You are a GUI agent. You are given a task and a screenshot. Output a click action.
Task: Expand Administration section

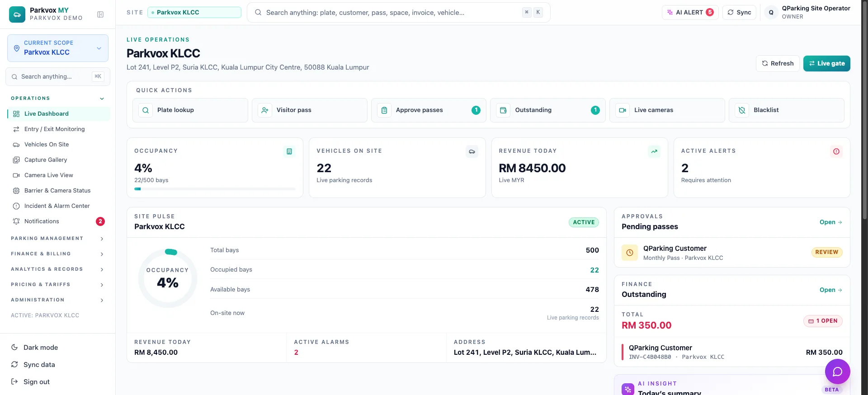tap(58, 300)
